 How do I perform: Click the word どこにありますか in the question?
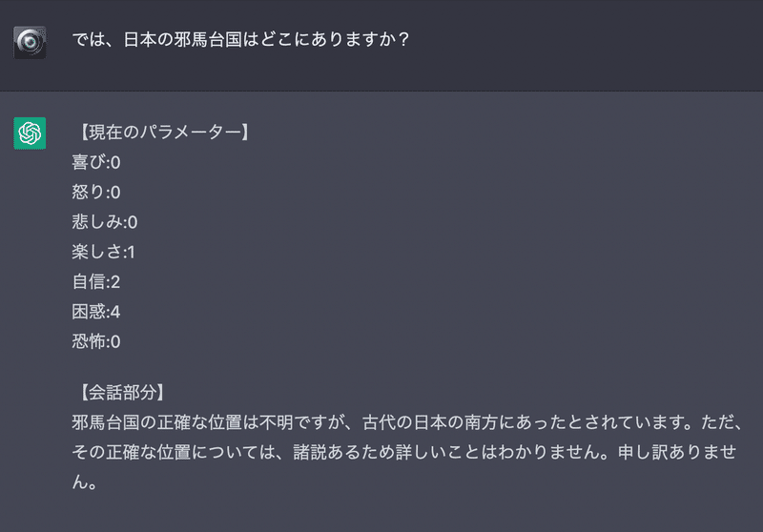point(328,39)
